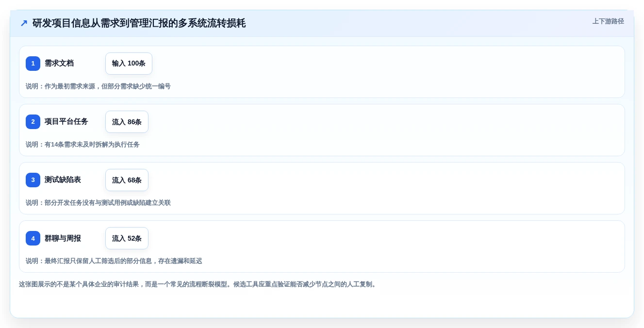Viewport: 644px width, 328px height.
Task: Select the 流入 86条 pill
Action: click(x=127, y=122)
